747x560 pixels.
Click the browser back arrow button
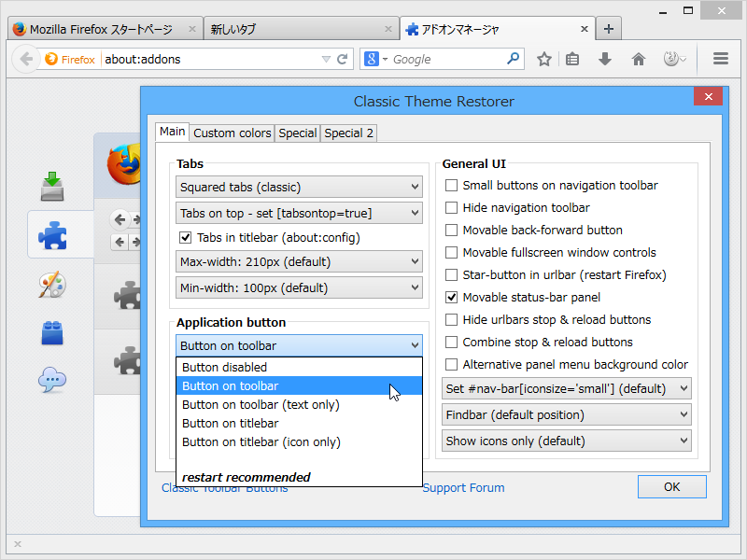(25, 60)
